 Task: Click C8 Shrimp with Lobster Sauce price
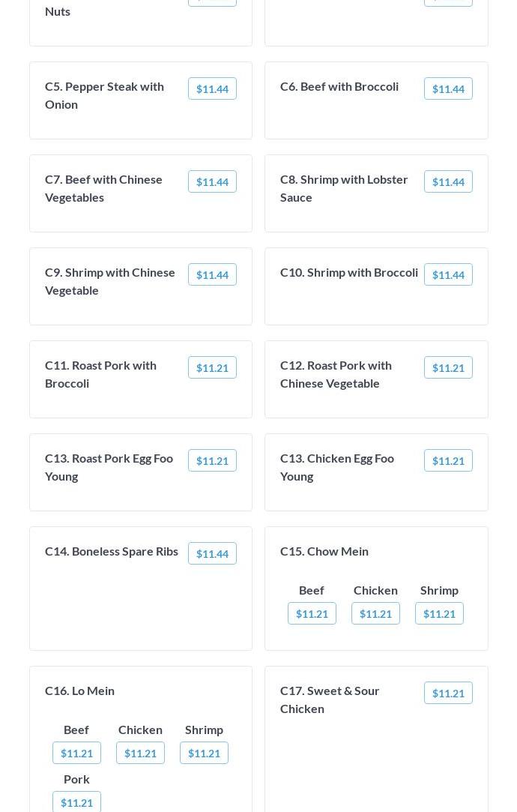point(448,181)
